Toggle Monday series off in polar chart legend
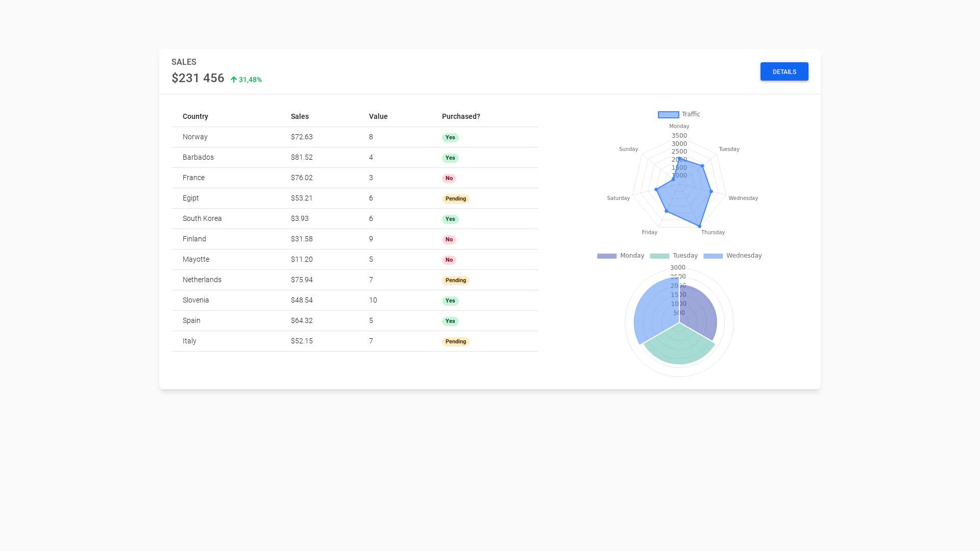Image resolution: width=980 pixels, height=551 pixels. (x=606, y=256)
